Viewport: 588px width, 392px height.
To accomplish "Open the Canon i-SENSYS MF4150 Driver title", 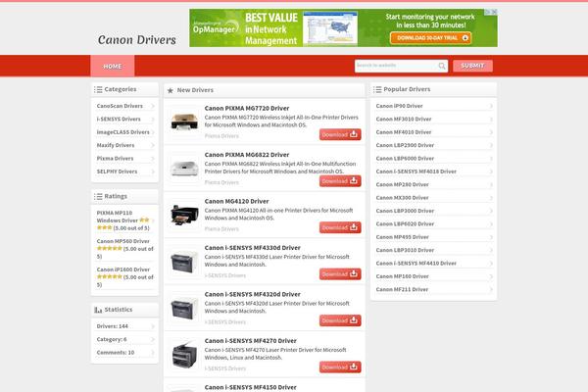I will [251, 387].
